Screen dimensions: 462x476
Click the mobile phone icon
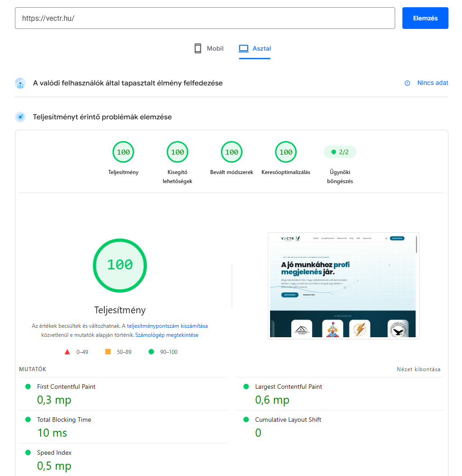pos(198,48)
